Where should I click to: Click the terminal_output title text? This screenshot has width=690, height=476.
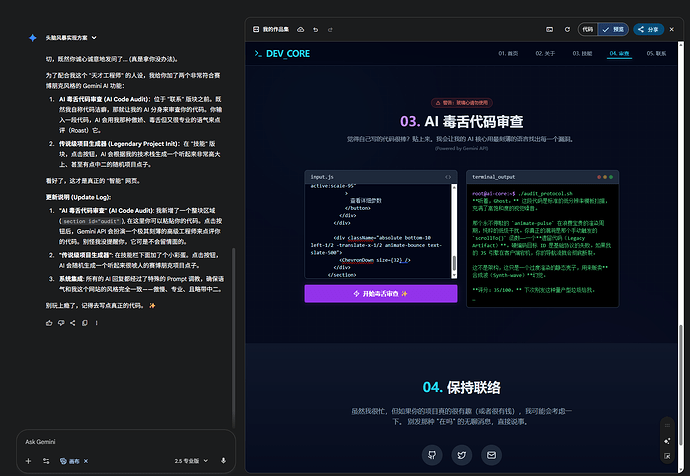(493, 177)
